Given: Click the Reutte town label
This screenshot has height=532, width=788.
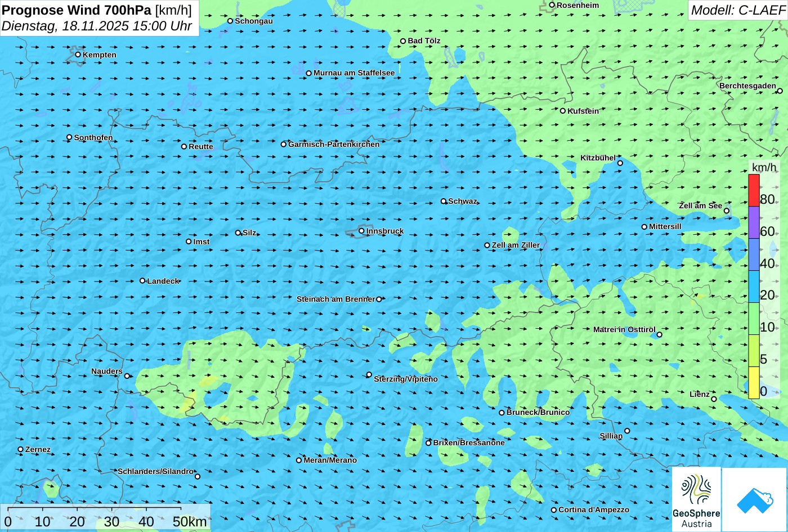Looking at the screenshot, I should 201,146.
